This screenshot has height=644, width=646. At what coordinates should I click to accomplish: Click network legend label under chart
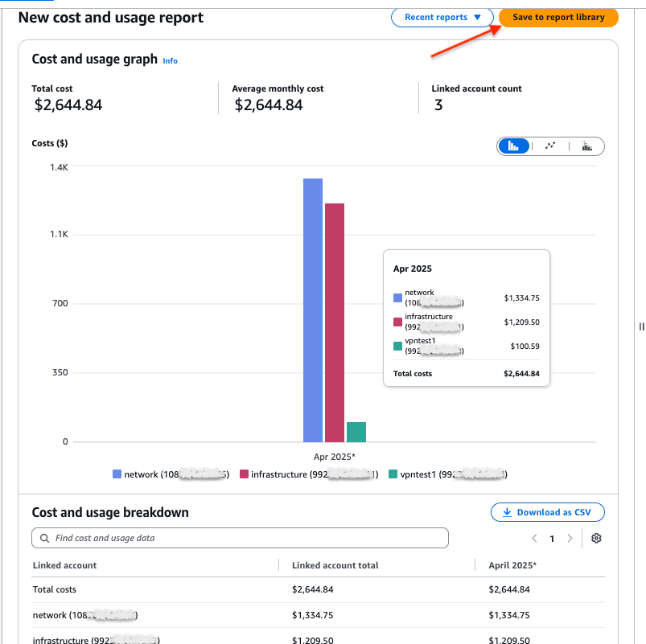tap(176, 474)
